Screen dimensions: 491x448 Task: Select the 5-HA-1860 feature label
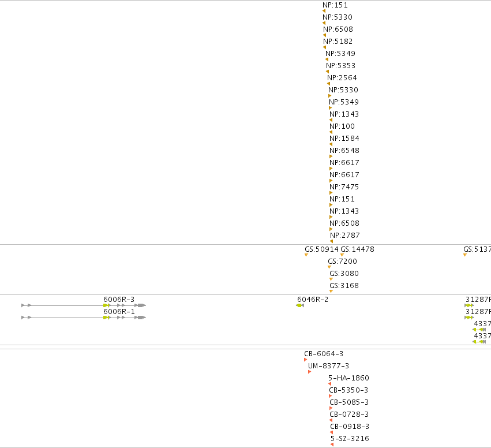tap(349, 378)
